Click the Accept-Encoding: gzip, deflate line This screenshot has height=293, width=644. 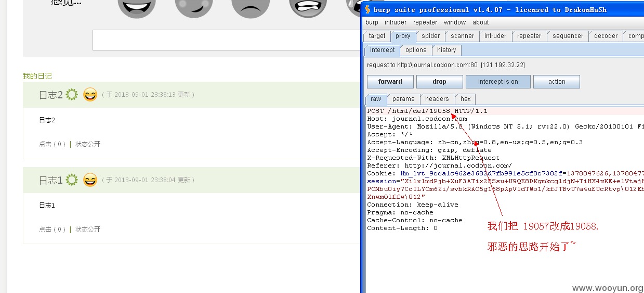[429, 150]
